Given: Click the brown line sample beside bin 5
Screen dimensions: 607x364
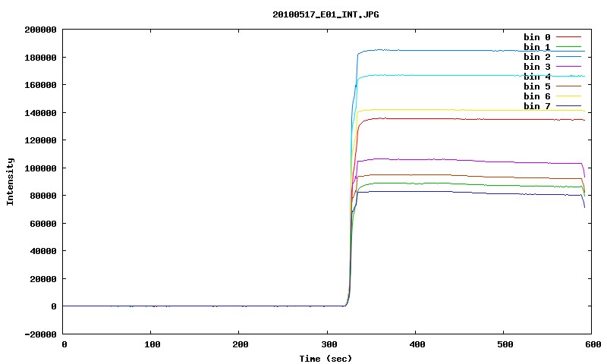Looking at the screenshot, I should [568, 86].
